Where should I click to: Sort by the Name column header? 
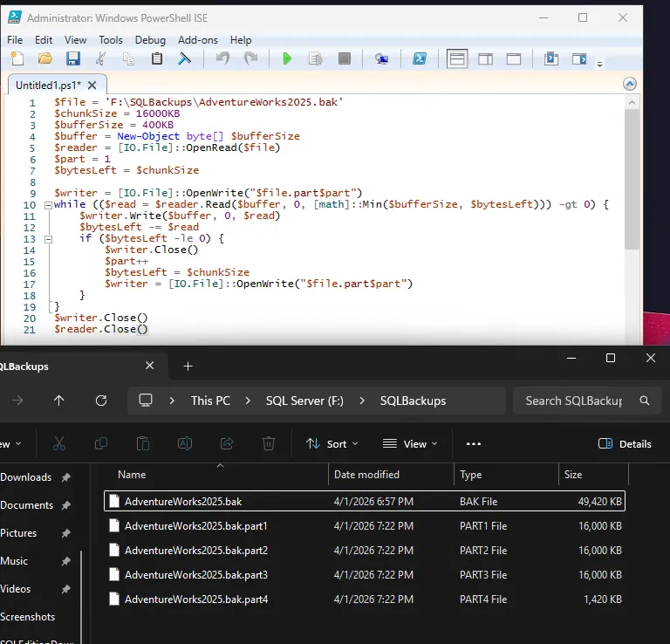[x=132, y=475]
